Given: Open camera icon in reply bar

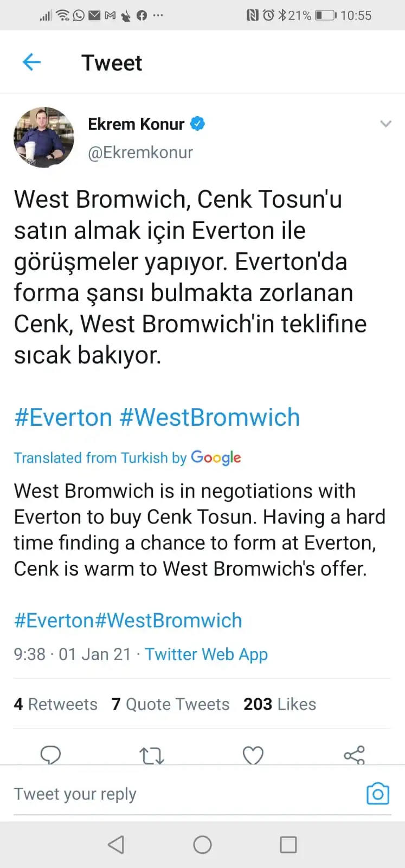Looking at the screenshot, I should [378, 794].
